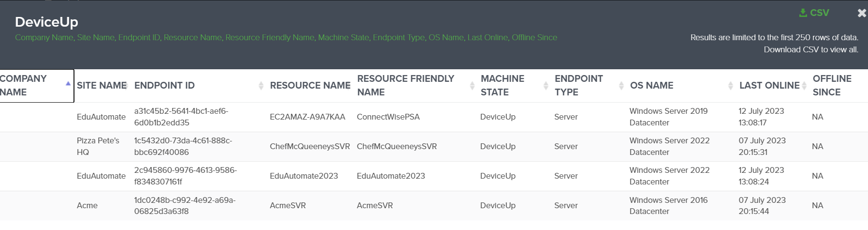Click friendly name ConnectWisePSA
The image size is (868, 230).
click(x=388, y=117)
